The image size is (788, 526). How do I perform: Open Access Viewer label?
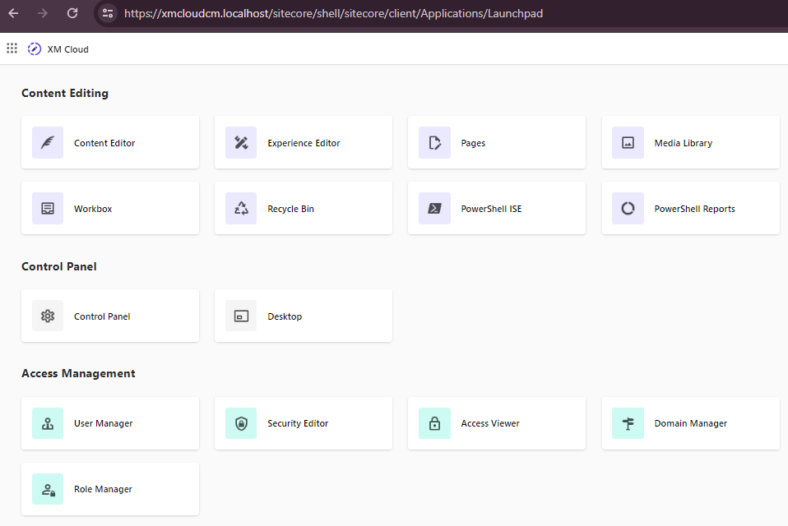490,424
